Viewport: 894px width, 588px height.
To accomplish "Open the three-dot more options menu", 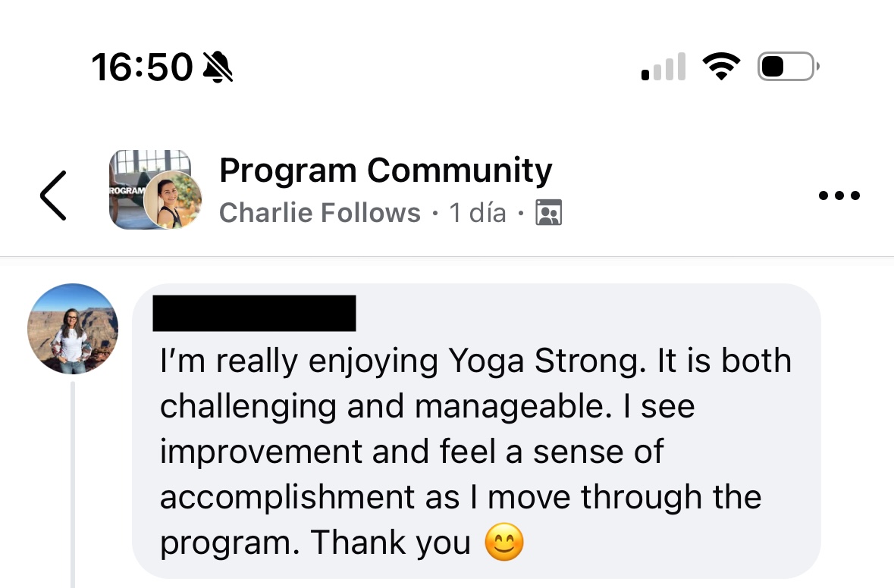I will 839,195.
